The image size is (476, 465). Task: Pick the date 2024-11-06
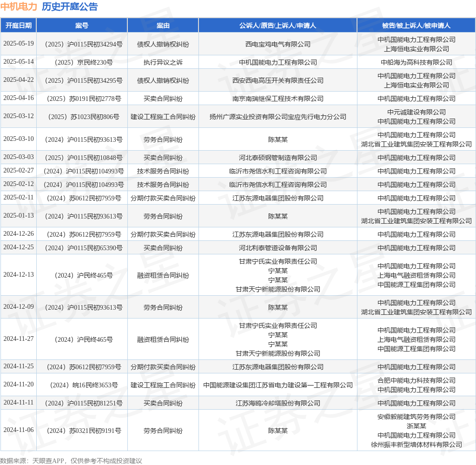[19, 430]
